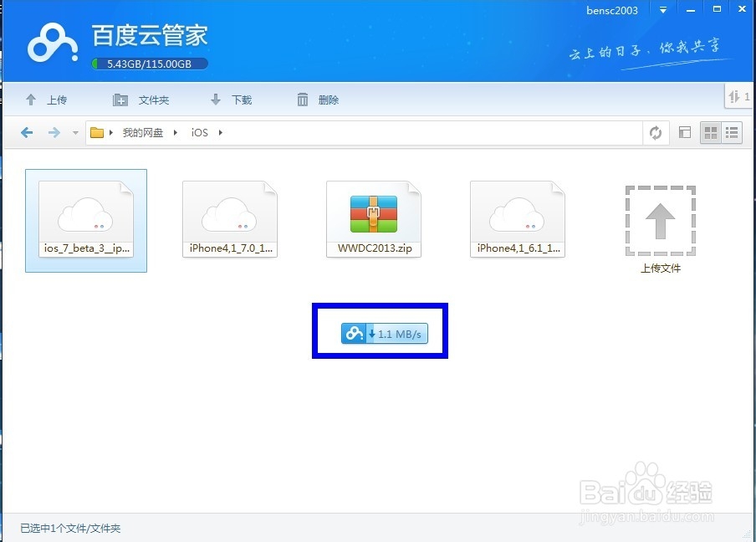Delete selection using the 删除 trash tool

[316, 100]
